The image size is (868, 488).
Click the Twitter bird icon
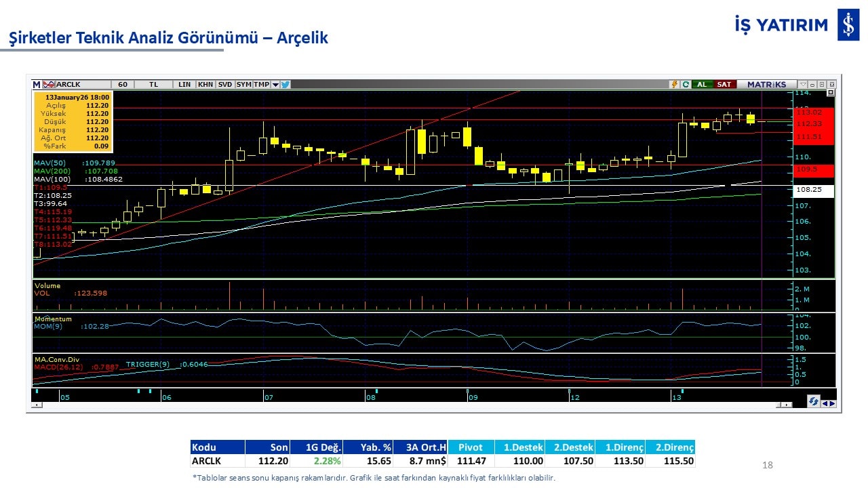click(x=285, y=85)
